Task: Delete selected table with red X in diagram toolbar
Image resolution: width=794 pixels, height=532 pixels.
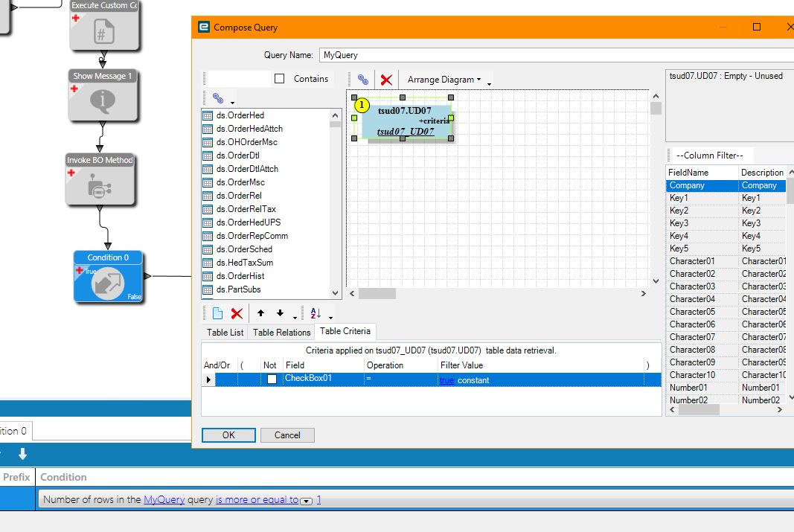Action: pyautogui.click(x=386, y=80)
